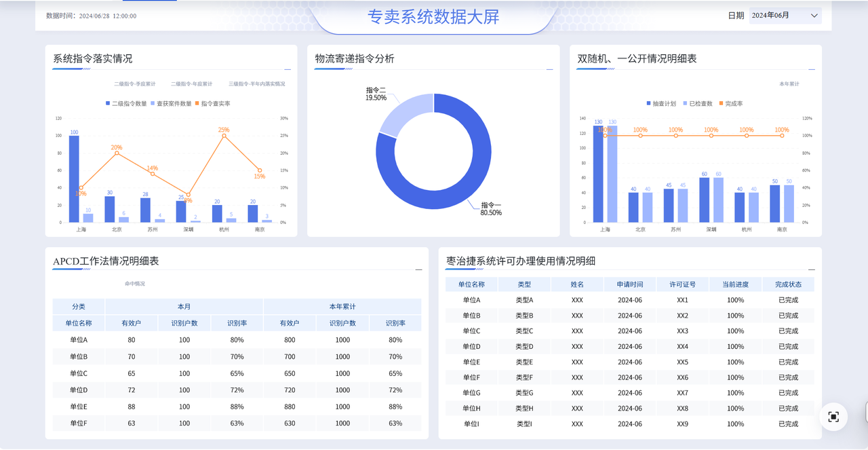Screen dimensions: 868x450
Task: Click the 20% point above 北京
Action: (117, 153)
